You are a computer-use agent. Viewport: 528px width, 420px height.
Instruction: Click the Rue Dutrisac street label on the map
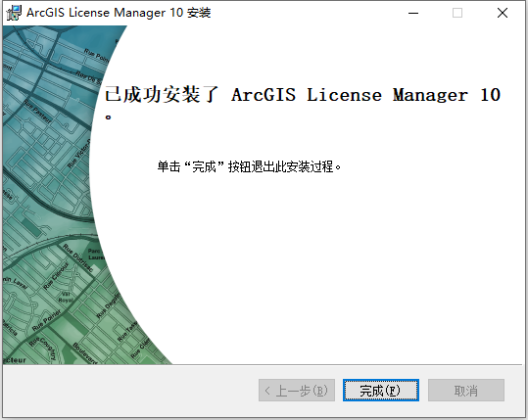click(77, 258)
